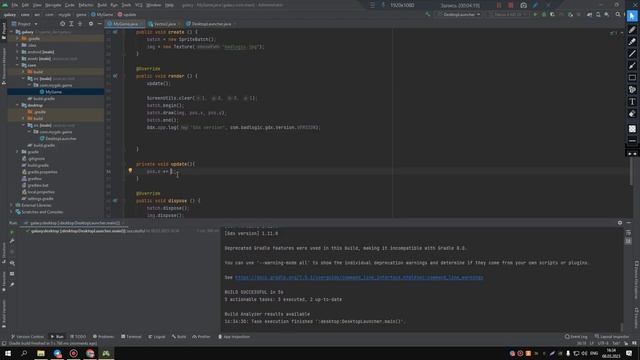640x360 pixels.
Task: Open the Code menu
Action: click(x=70, y=5)
